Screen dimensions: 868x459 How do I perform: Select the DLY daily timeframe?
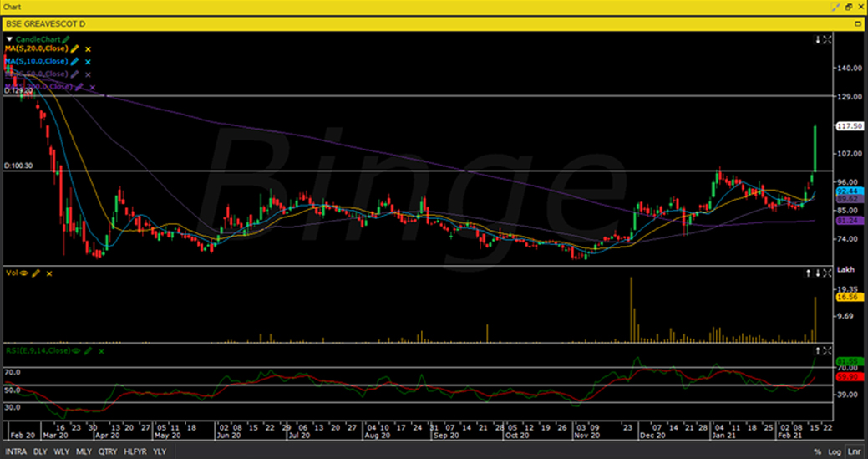[40, 451]
